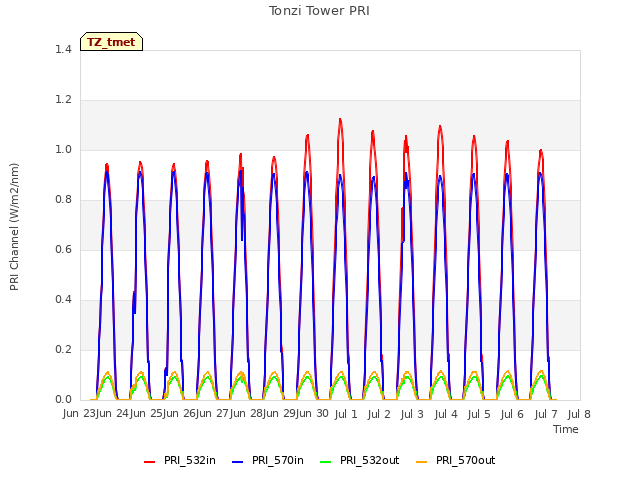This screenshot has width=640, height=480.
Task: Click the Jul 3 x-axis tick label
Action: pyautogui.click(x=412, y=414)
